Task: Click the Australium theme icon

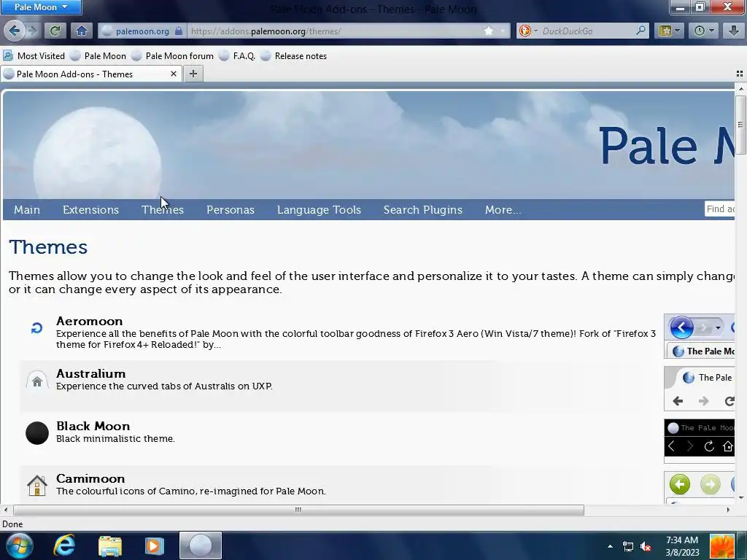Action: pos(36,381)
